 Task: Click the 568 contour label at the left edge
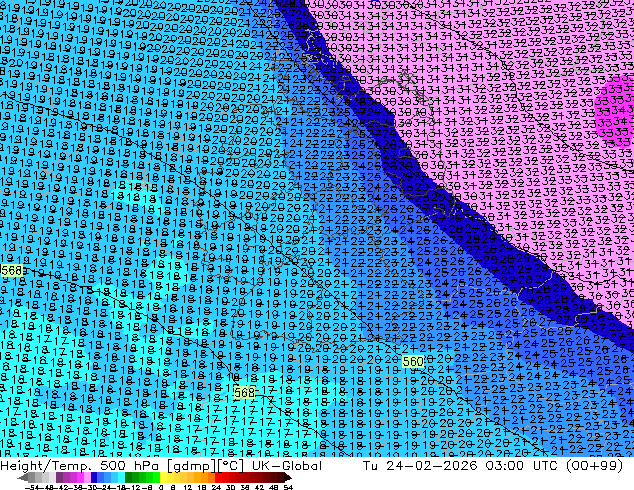(11, 270)
